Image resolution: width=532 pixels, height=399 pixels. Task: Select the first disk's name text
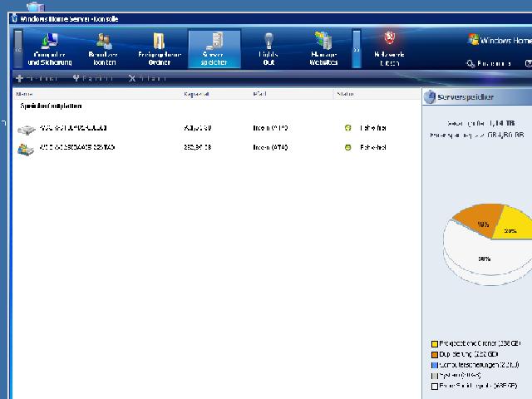(x=73, y=128)
